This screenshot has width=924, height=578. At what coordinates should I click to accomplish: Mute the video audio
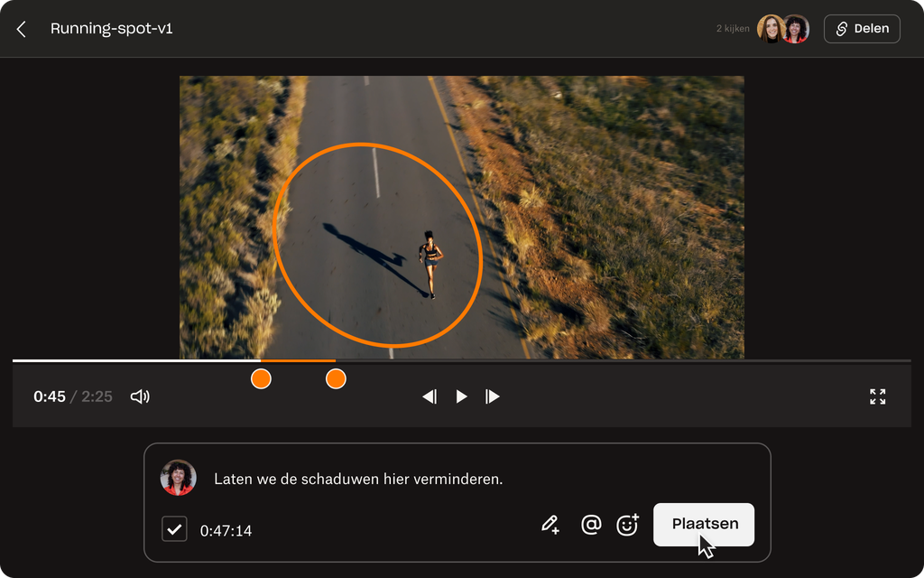pos(140,396)
